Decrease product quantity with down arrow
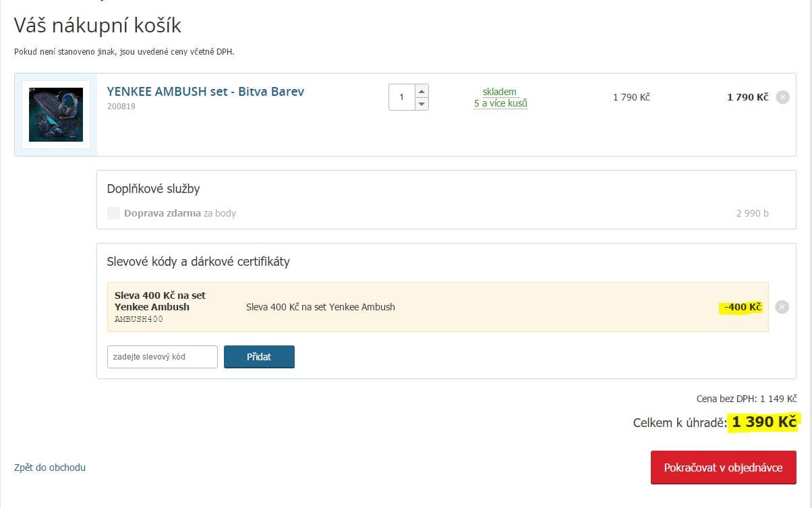Viewport: 812px width, 508px height. [422, 103]
